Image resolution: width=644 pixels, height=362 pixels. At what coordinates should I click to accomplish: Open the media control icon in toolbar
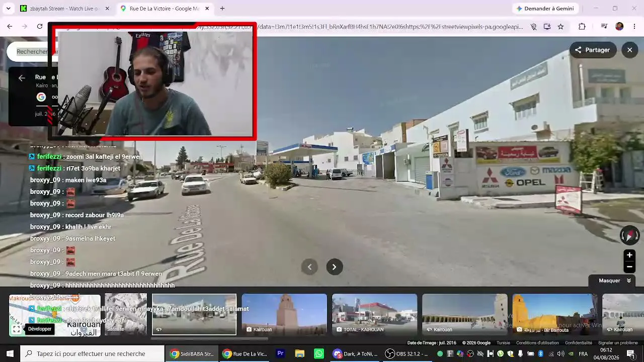(604, 27)
